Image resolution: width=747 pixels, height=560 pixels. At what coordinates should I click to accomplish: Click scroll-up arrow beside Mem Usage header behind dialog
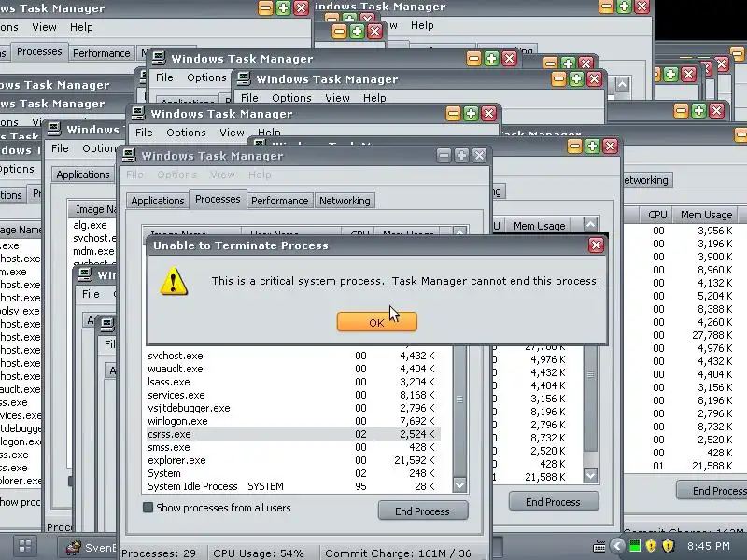[x=591, y=224]
